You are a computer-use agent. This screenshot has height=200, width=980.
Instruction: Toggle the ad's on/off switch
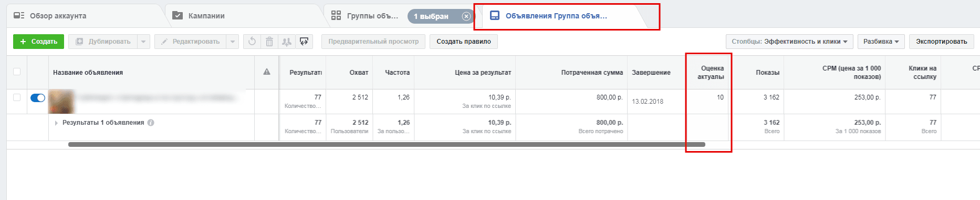(38, 98)
